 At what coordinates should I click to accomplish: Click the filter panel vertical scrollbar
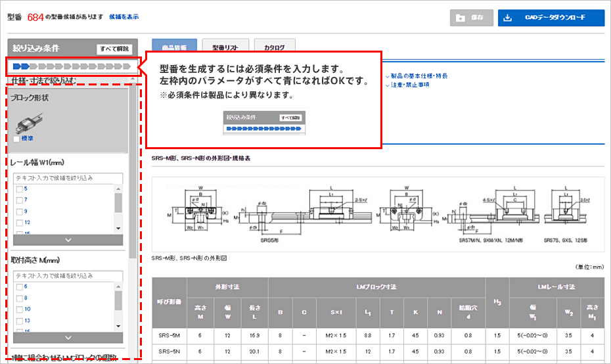[x=133, y=171]
